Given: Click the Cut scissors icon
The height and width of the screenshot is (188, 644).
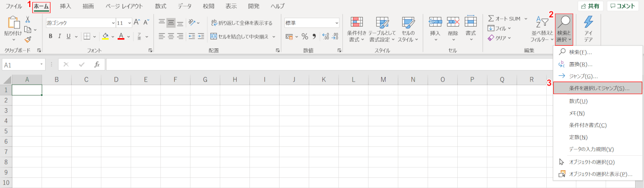Looking at the screenshot, I should pos(27,20).
